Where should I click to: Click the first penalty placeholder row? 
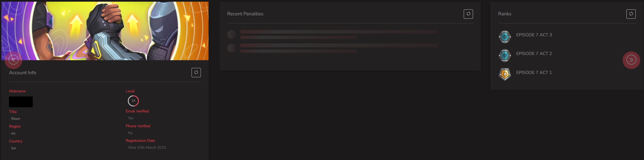(333, 34)
